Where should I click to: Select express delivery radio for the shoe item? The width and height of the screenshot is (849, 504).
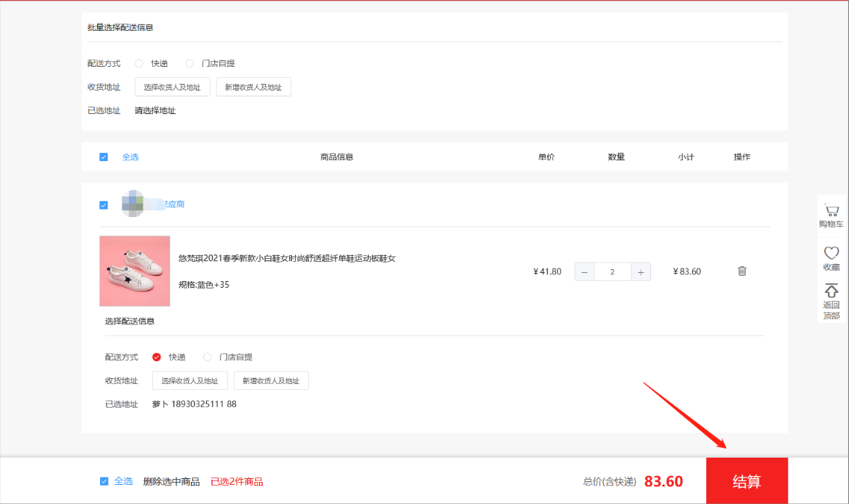coord(157,357)
